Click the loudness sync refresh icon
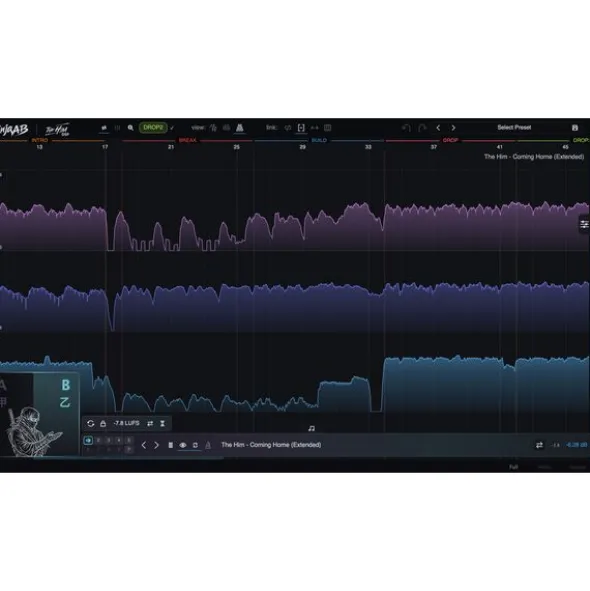 (90, 423)
